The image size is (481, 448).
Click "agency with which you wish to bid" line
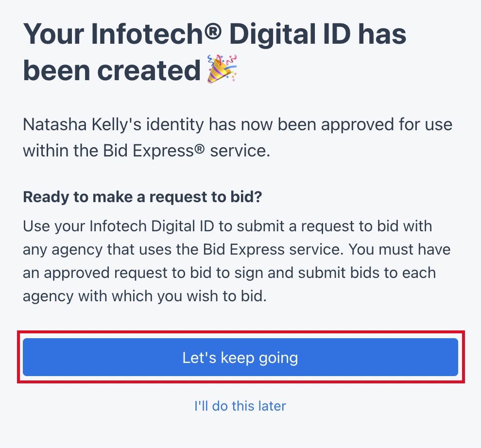(145, 296)
